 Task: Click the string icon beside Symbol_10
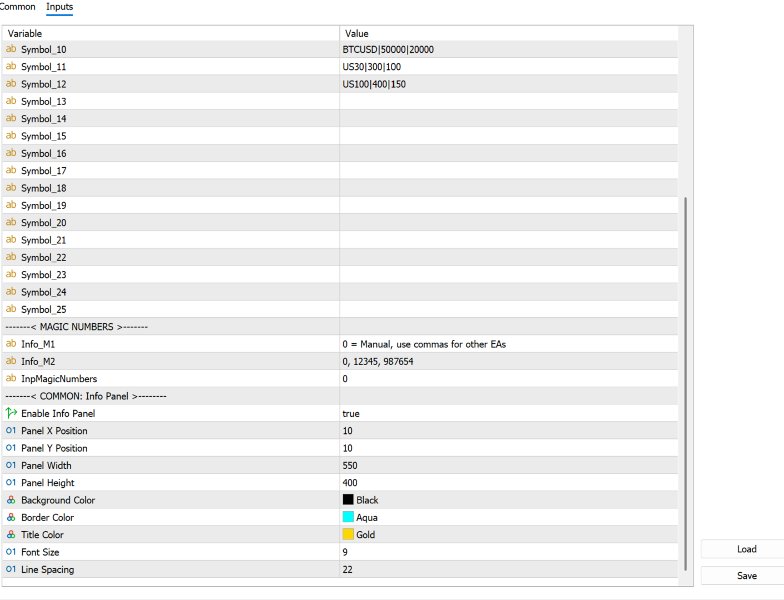point(11,49)
